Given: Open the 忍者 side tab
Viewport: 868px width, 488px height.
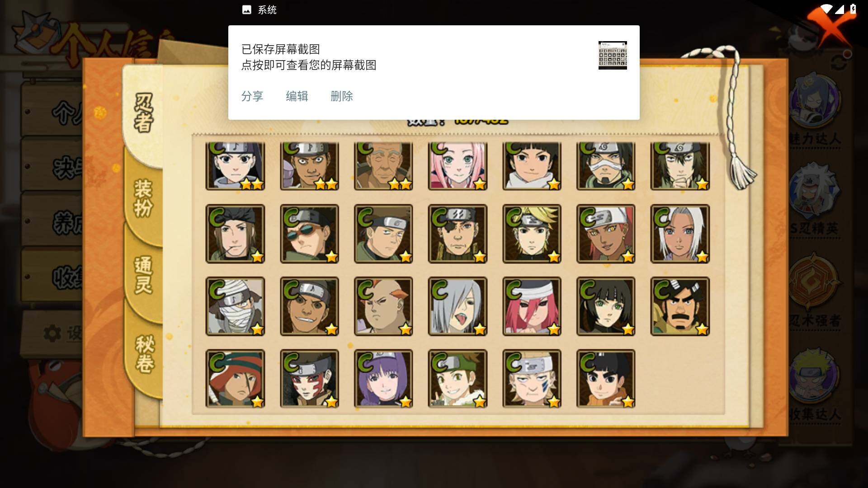Looking at the screenshot, I should pyautogui.click(x=144, y=113).
